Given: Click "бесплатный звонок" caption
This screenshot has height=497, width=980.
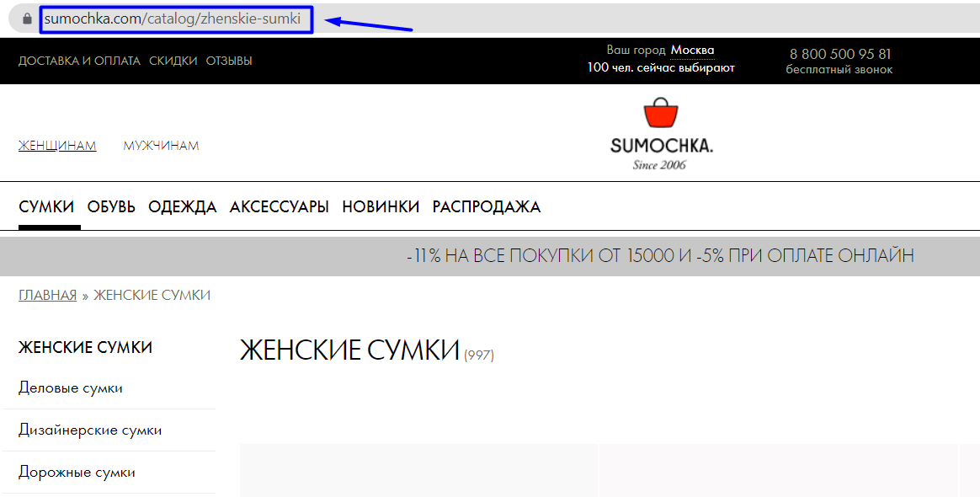Looking at the screenshot, I should [839, 70].
